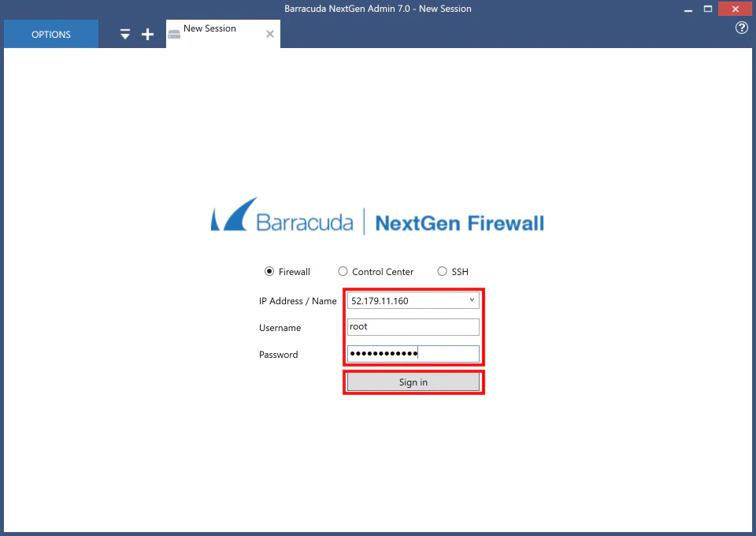Click the Sign in button

413,382
